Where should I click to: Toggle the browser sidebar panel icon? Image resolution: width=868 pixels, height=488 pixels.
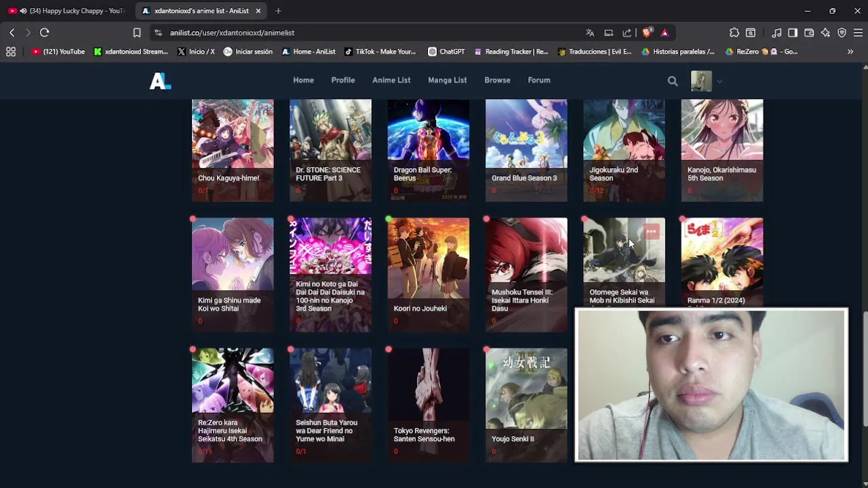(793, 33)
